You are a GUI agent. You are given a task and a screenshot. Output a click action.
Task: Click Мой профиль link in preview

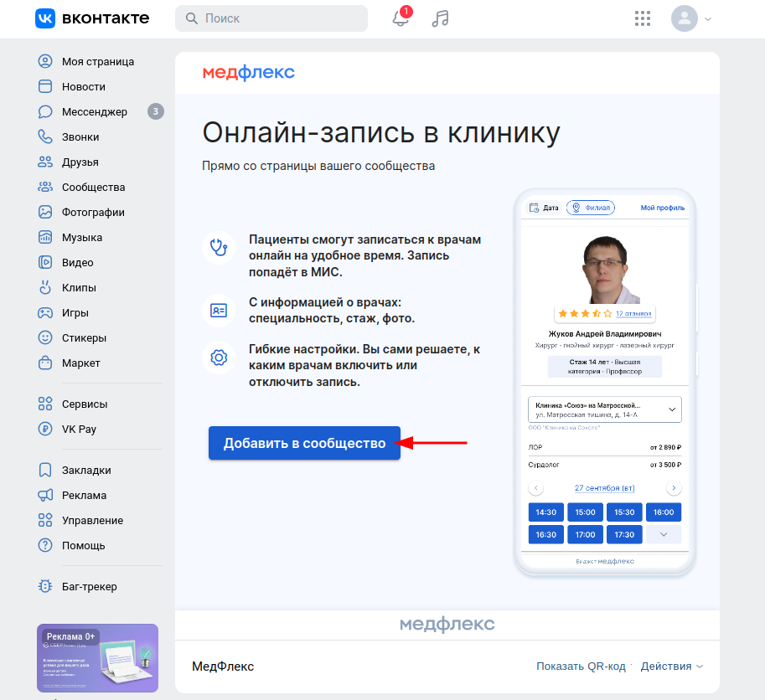pos(662,208)
